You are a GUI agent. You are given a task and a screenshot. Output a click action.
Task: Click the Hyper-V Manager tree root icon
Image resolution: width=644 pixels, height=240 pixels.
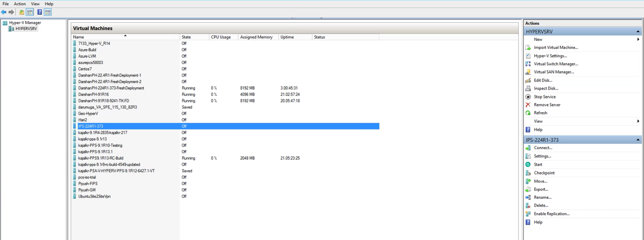point(5,23)
